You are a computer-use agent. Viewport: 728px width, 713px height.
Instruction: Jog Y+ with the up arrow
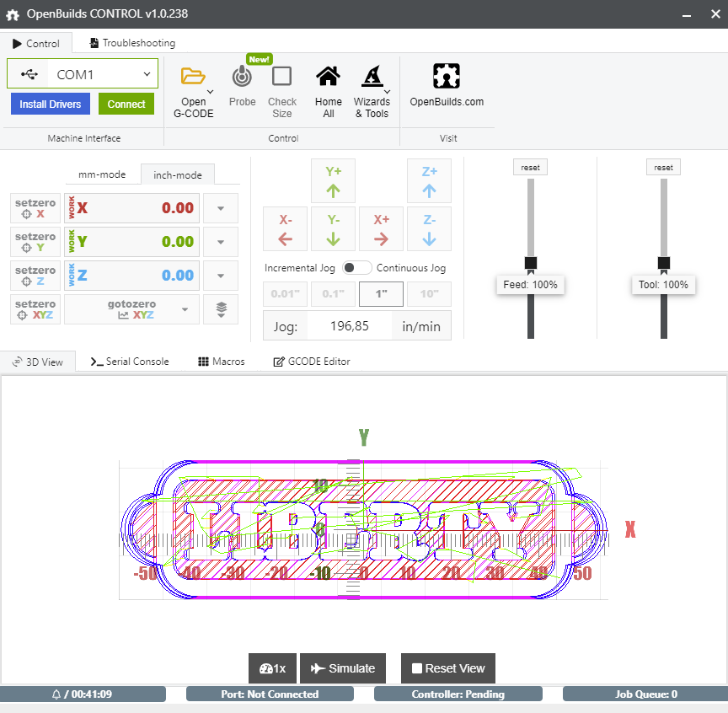334,181
